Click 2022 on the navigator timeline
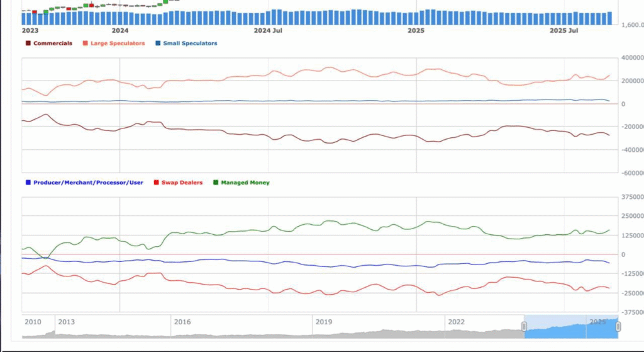This screenshot has width=644, height=352. 456,322
